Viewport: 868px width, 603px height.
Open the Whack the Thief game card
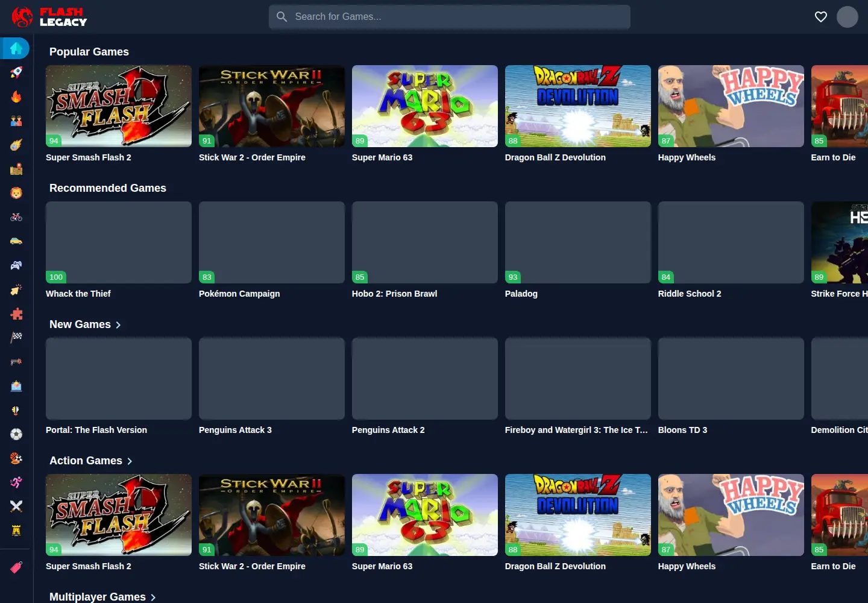[119, 242]
